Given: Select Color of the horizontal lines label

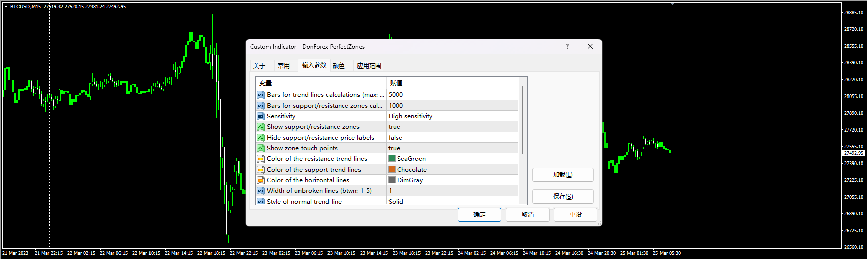Looking at the screenshot, I should click(308, 180).
